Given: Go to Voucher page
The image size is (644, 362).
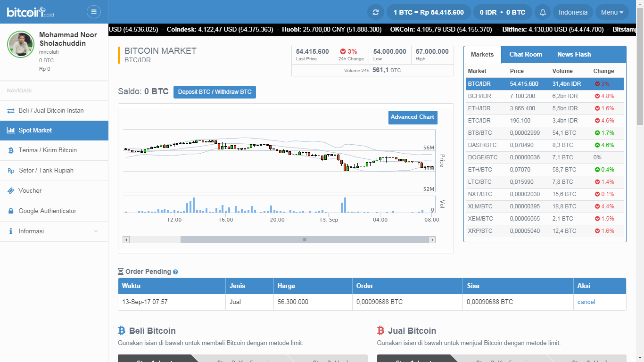Looking at the screenshot, I should pyautogui.click(x=54, y=191).
